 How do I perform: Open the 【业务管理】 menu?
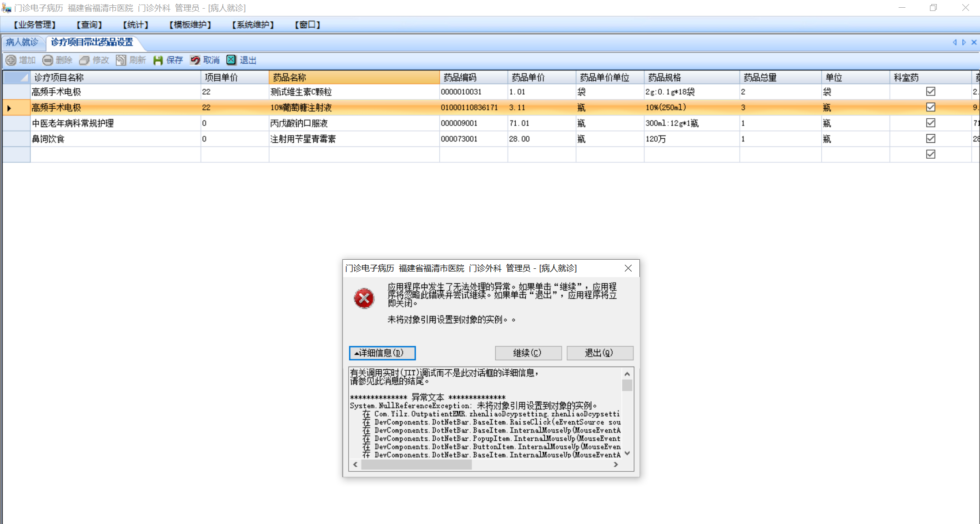click(x=35, y=25)
